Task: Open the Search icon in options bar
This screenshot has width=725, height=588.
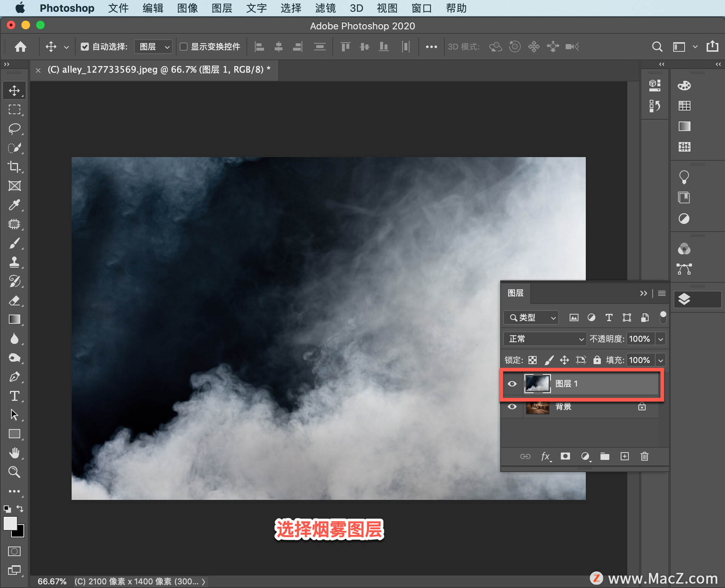Action: click(657, 46)
